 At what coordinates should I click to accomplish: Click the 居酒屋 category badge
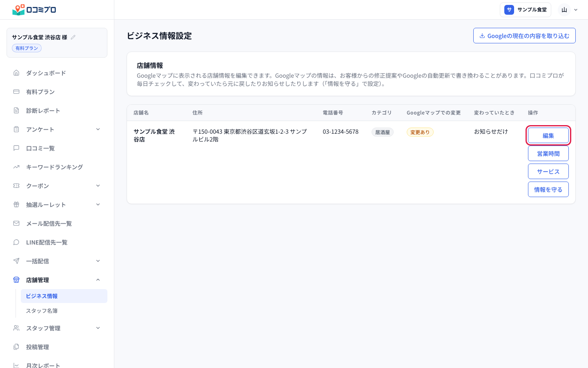[383, 132]
